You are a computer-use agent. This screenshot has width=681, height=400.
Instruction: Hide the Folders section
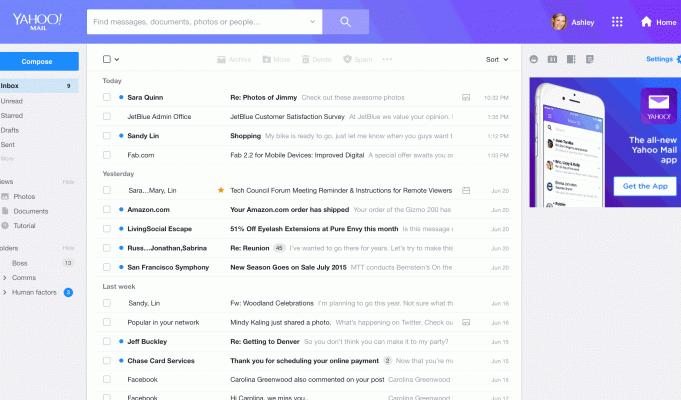click(x=68, y=248)
